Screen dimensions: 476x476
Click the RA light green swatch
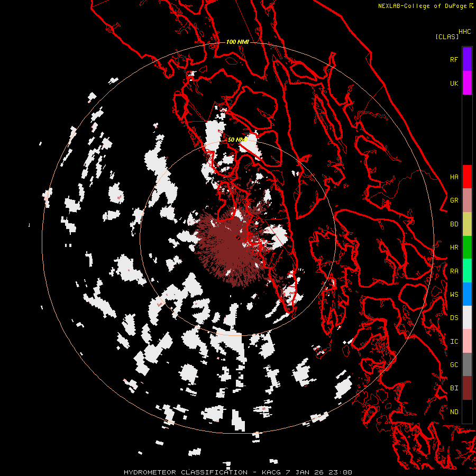tap(467, 271)
